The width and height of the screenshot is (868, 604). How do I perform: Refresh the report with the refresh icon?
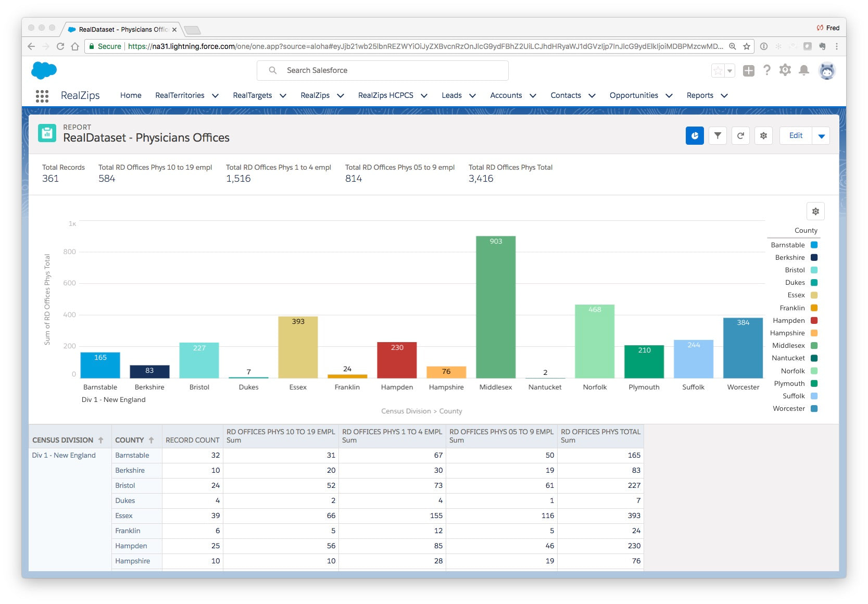(740, 136)
